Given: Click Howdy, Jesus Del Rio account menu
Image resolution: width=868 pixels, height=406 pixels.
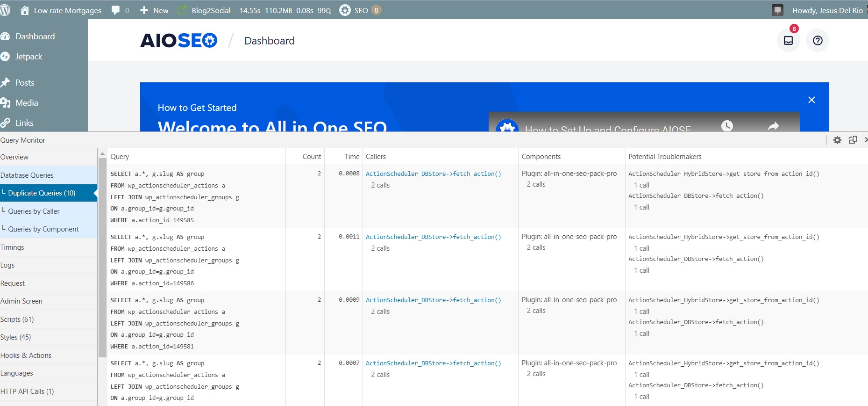Looking at the screenshot, I should (827, 10).
